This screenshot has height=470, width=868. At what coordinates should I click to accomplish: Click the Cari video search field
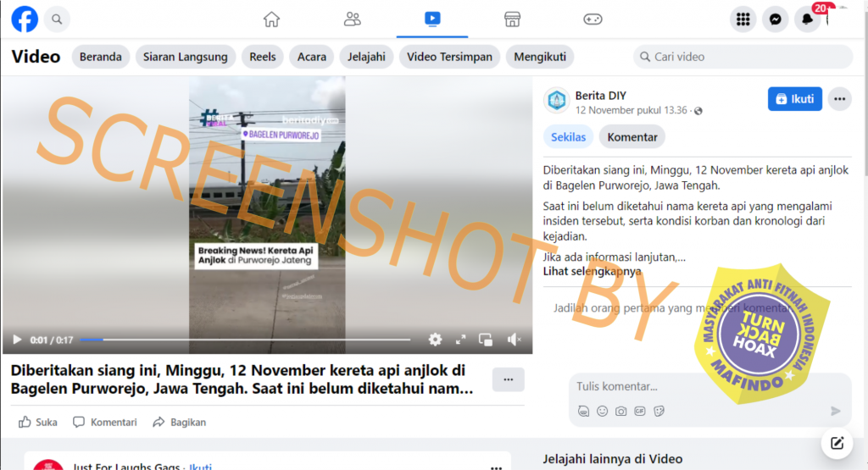[x=746, y=57]
